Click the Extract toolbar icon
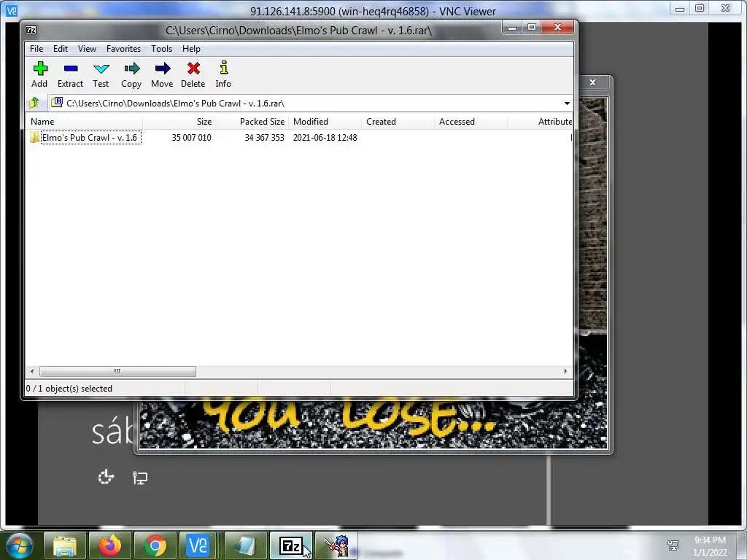The image size is (747, 560). 71,69
